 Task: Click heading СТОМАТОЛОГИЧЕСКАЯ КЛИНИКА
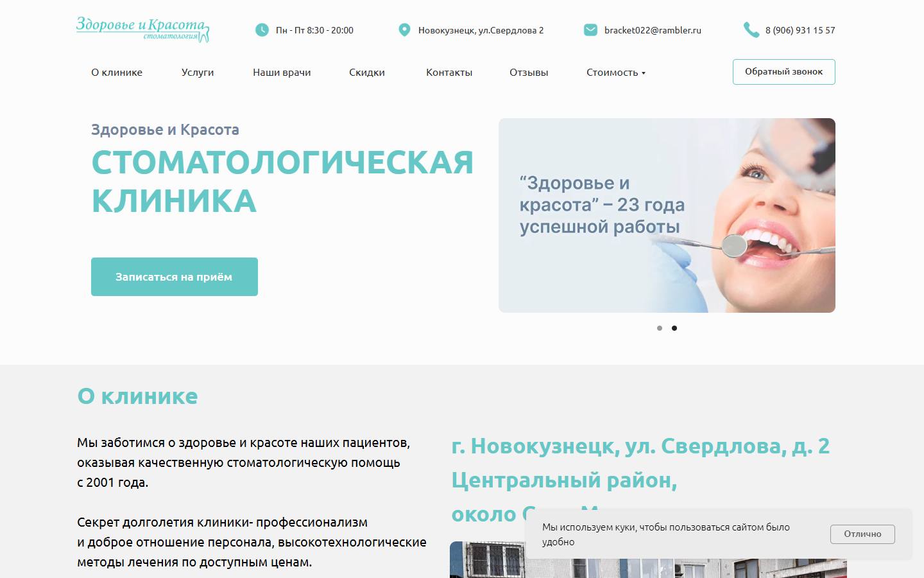coord(282,181)
